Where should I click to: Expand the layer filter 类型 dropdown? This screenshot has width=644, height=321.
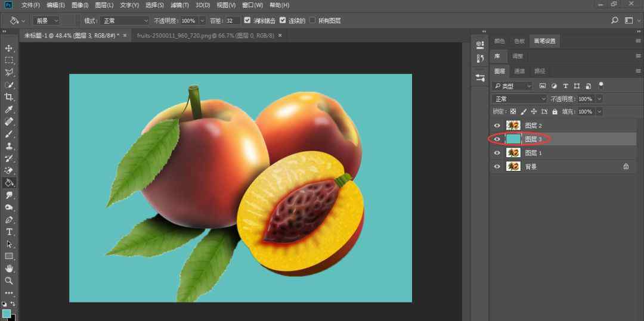pos(512,86)
